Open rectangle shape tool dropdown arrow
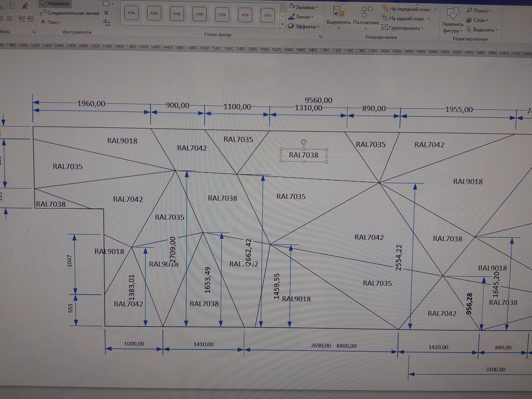Image resolution: width=532 pixels, height=399 pixels. point(113,4)
